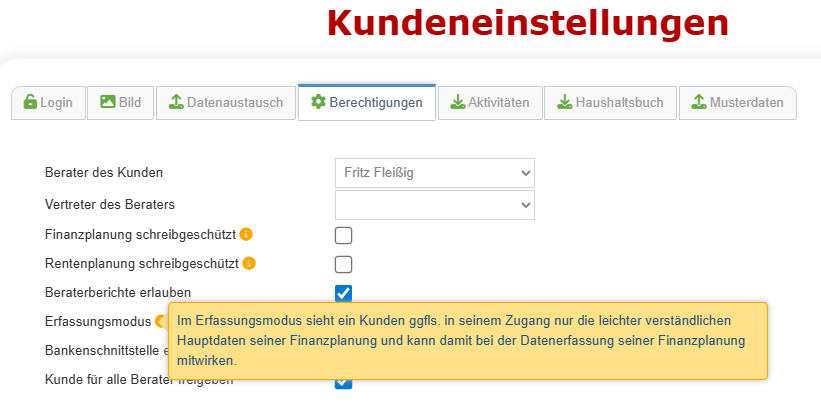Click the Erfassungsmodus label
This screenshot has width=821, height=407.
(x=98, y=322)
